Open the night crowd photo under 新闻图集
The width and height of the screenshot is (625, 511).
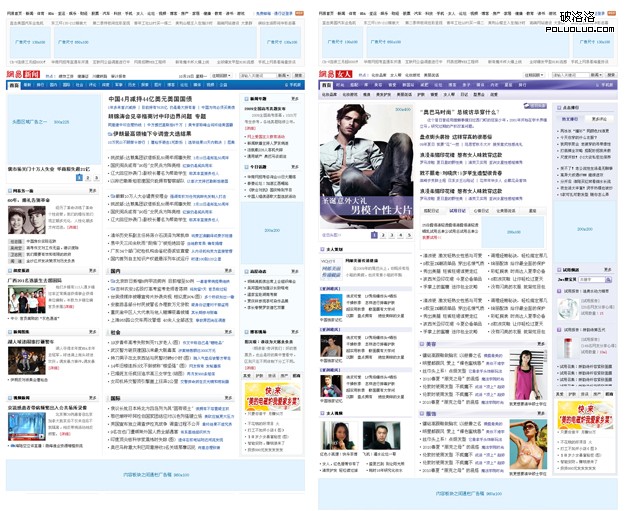tap(27, 361)
